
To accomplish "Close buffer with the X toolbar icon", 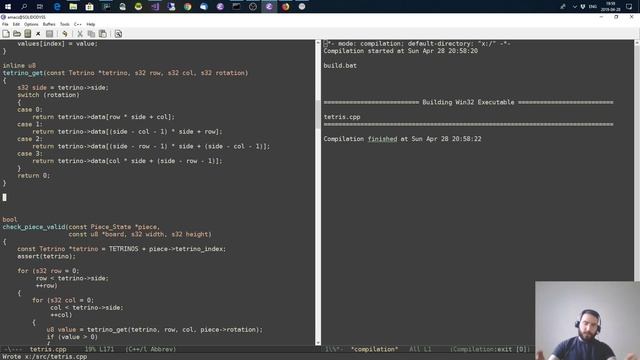I will point(38,34).
